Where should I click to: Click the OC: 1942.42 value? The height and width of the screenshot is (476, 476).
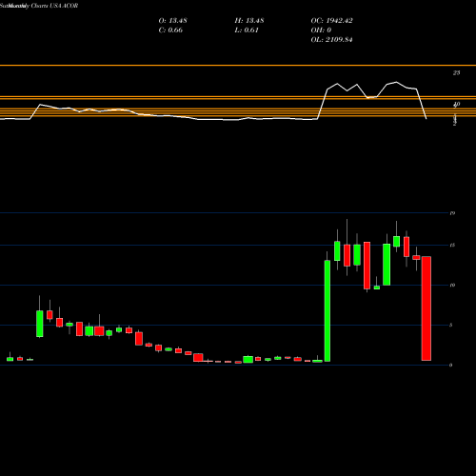(331, 21)
